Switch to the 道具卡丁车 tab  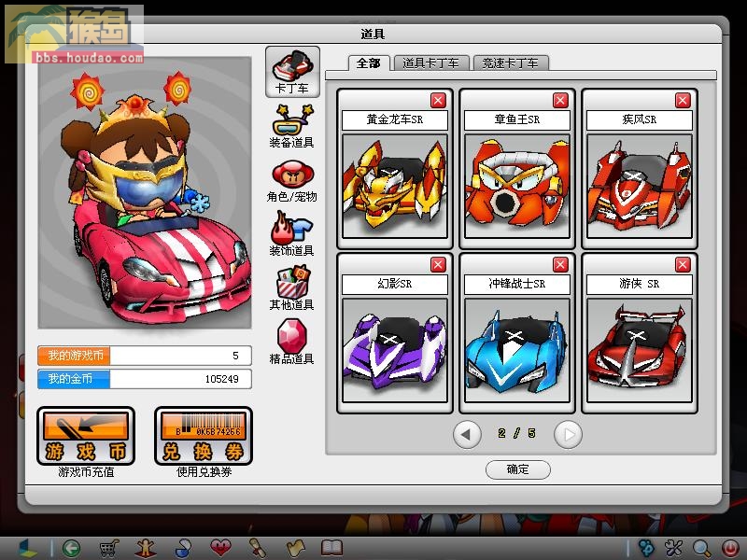[430, 63]
